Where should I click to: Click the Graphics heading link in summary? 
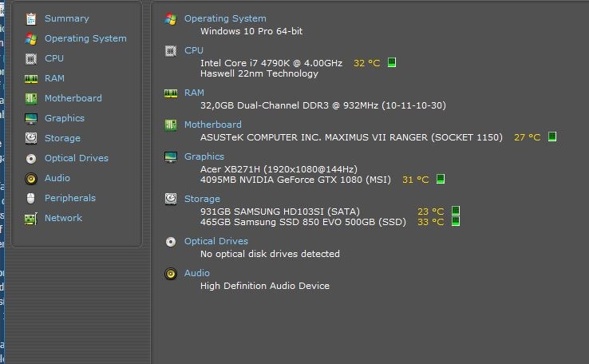204,156
